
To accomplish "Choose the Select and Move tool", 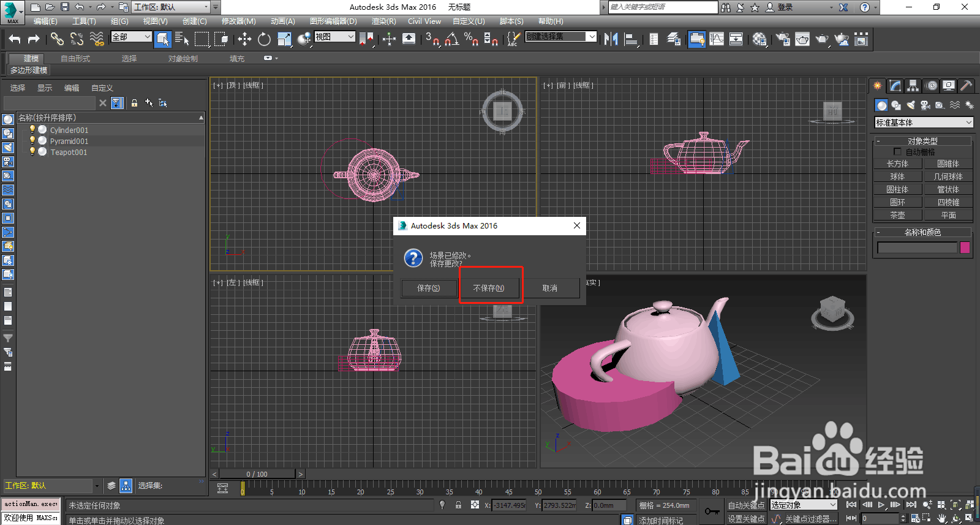I will pos(244,39).
